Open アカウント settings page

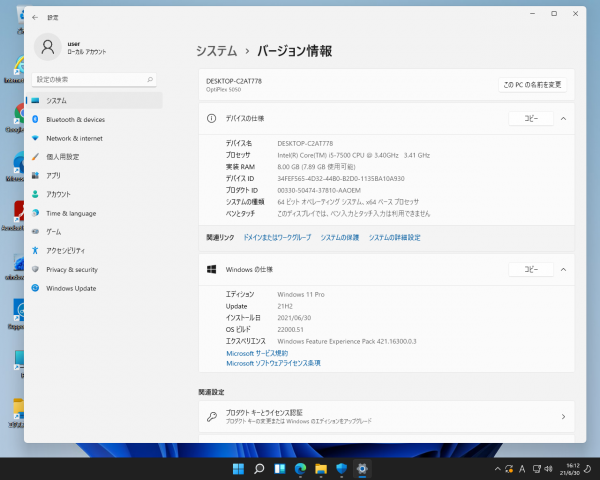point(95,194)
